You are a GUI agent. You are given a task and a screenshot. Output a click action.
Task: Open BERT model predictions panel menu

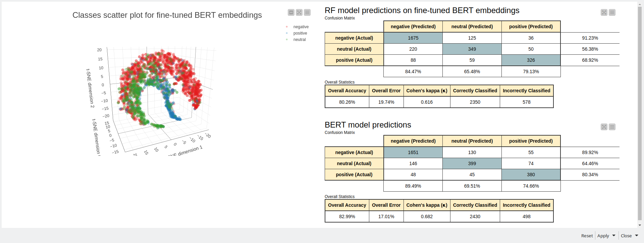point(612,127)
